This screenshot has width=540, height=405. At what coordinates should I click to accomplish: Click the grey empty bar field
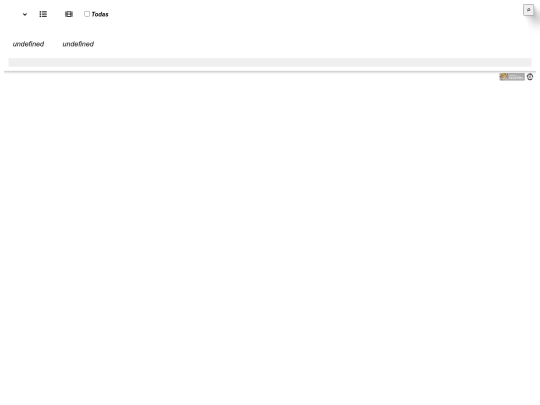point(270,62)
